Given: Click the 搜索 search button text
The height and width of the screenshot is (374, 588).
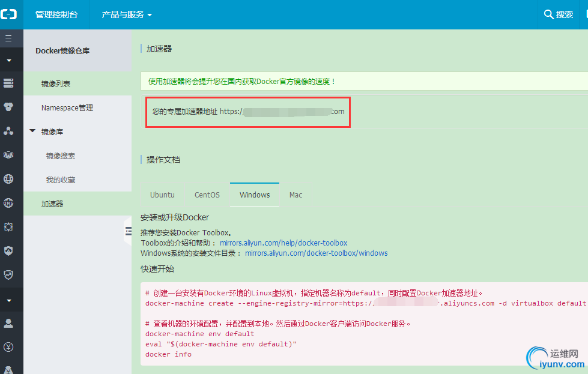Looking at the screenshot, I should coord(565,14).
